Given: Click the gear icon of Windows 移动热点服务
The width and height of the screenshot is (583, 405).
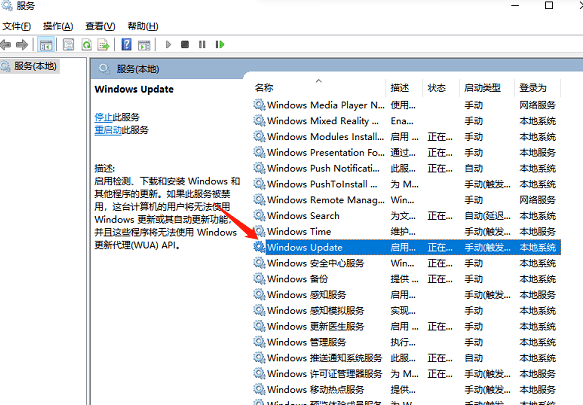Looking at the screenshot, I should 259,389.
